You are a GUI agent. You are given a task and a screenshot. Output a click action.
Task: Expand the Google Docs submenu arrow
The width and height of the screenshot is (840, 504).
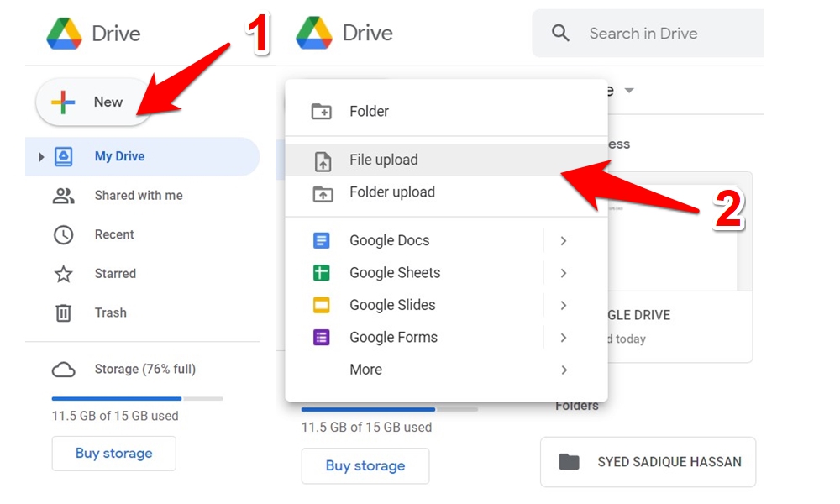point(564,241)
